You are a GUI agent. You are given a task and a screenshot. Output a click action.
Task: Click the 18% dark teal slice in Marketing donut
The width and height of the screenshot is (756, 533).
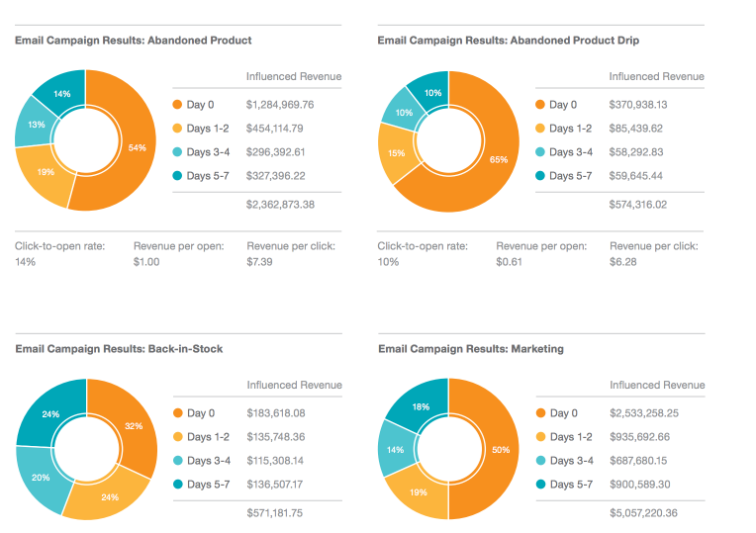point(420,407)
